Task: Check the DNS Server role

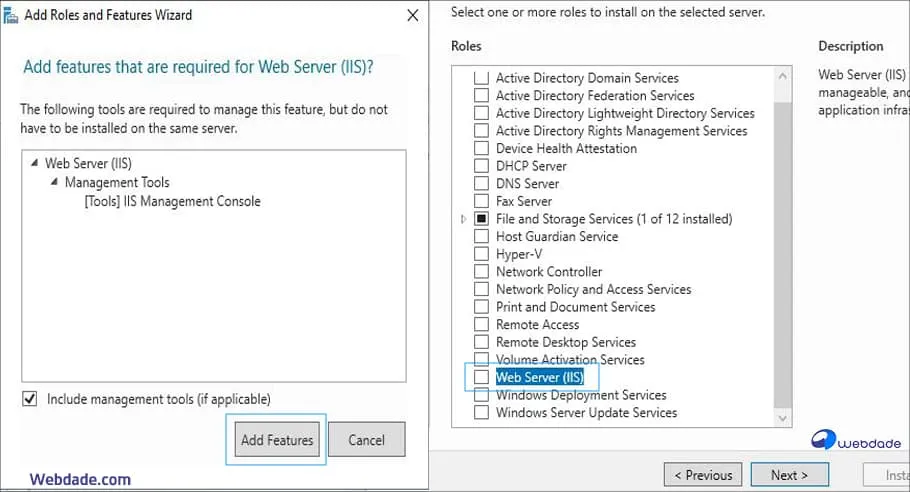Action: (482, 184)
